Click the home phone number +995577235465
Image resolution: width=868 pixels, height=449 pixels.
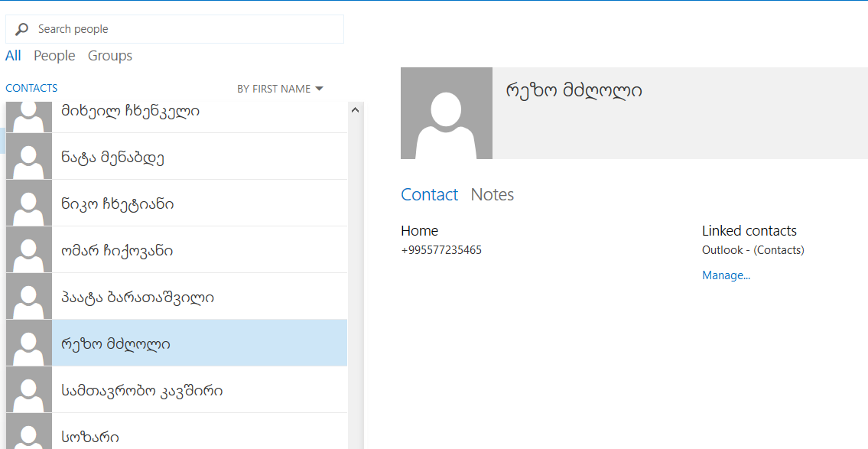pyautogui.click(x=441, y=250)
